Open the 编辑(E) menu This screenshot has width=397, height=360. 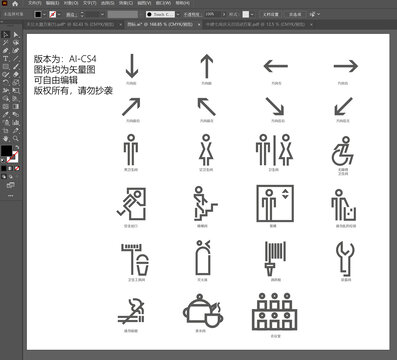tap(52, 3)
